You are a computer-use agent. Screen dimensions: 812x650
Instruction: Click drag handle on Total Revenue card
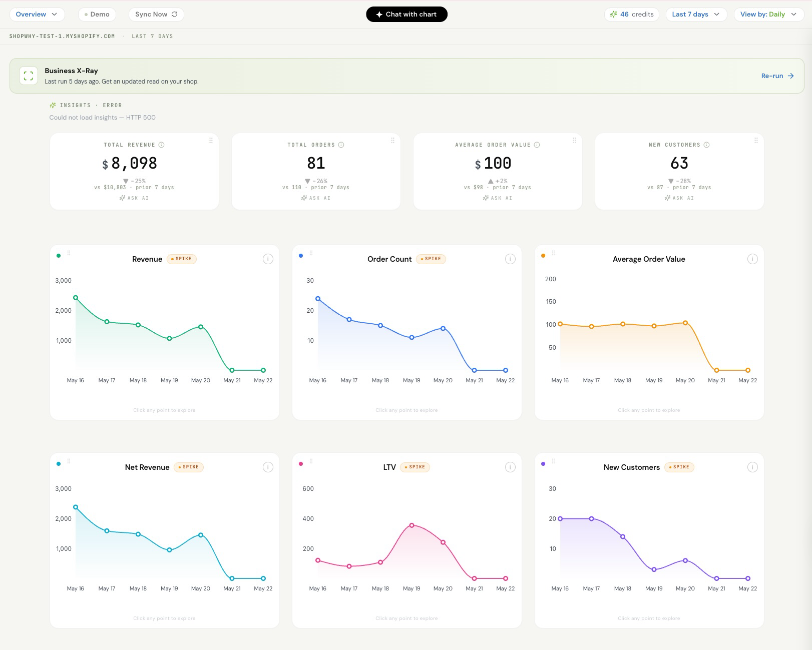pos(211,141)
